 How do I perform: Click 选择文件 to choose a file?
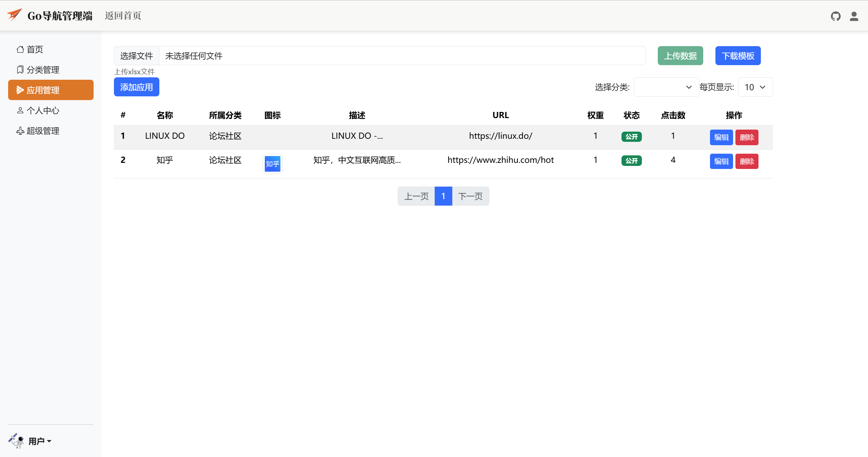[x=137, y=56]
